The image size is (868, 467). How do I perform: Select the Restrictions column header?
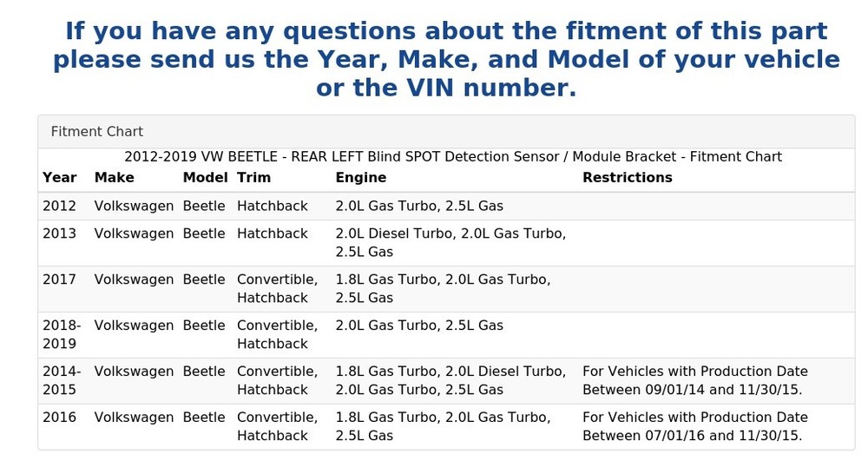click(x=627, y=178)
